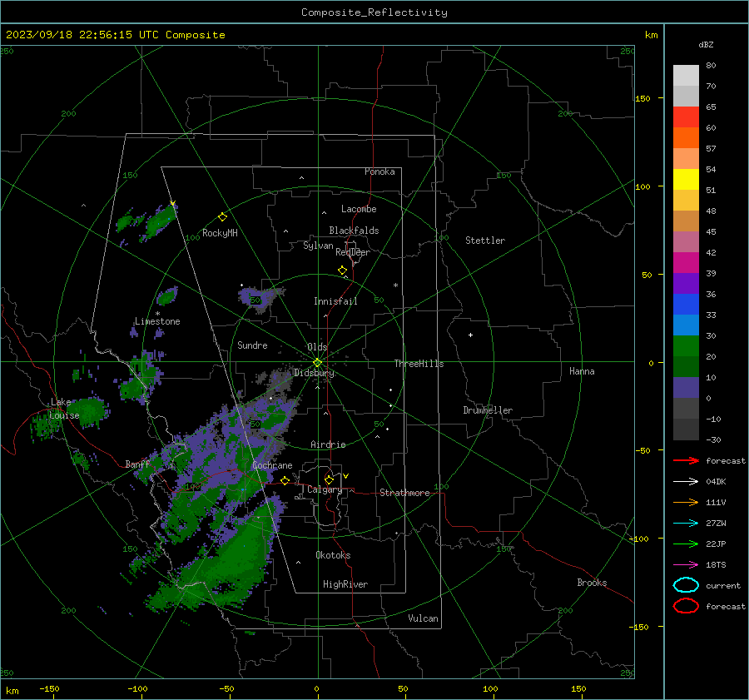
Task: Click the Lake Louise label
Action: (x=64, y=409)
